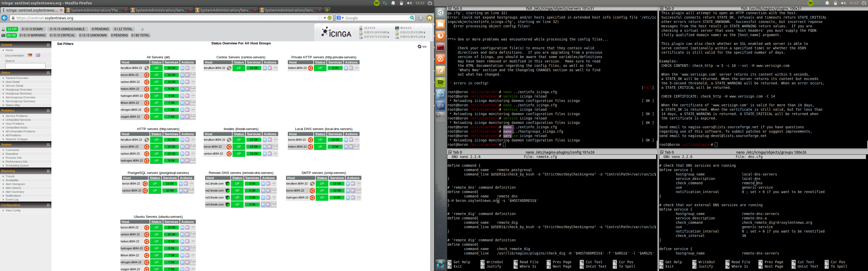Switch to Icinga sentinel.soylentnews browser tab

click(x=32, y=10)
